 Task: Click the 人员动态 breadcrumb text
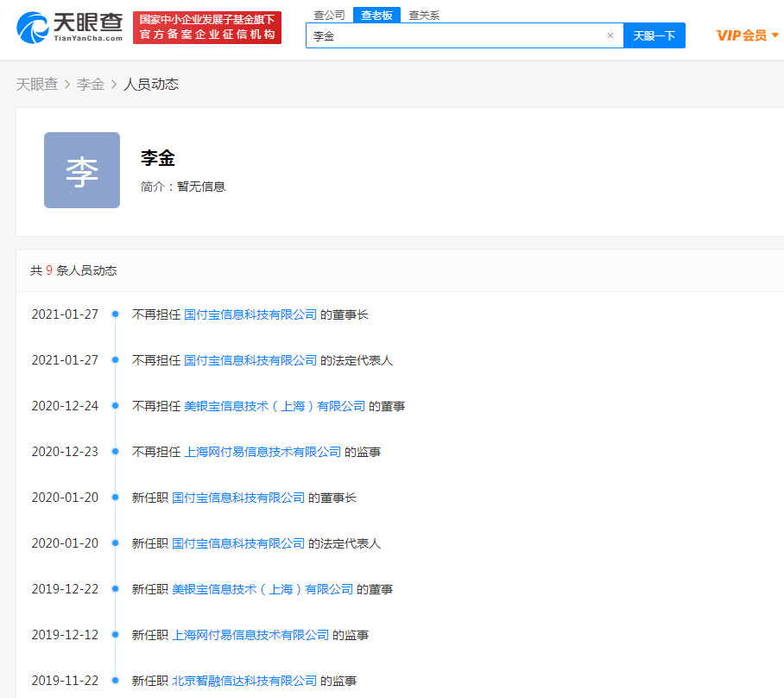point(151,84)
